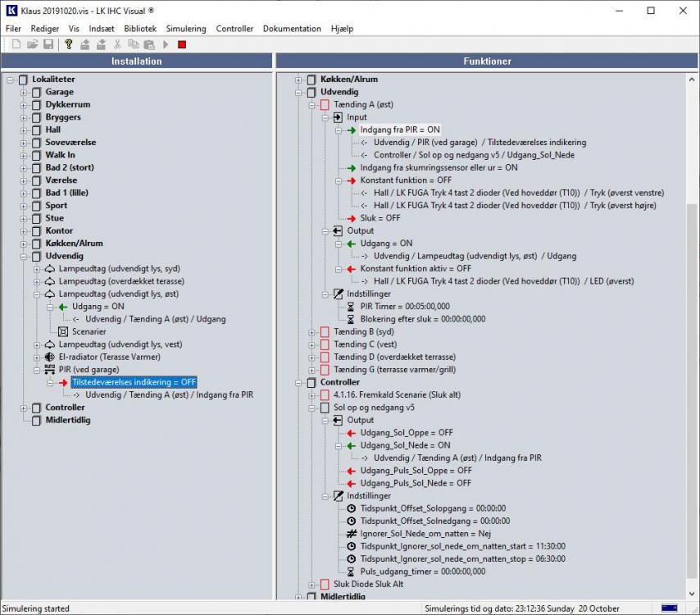The height and width of the screenshot is (615, 700).
Task: Click the clock icon beside Tidspunkt_Offset_Solopgang
Action: 352,508
